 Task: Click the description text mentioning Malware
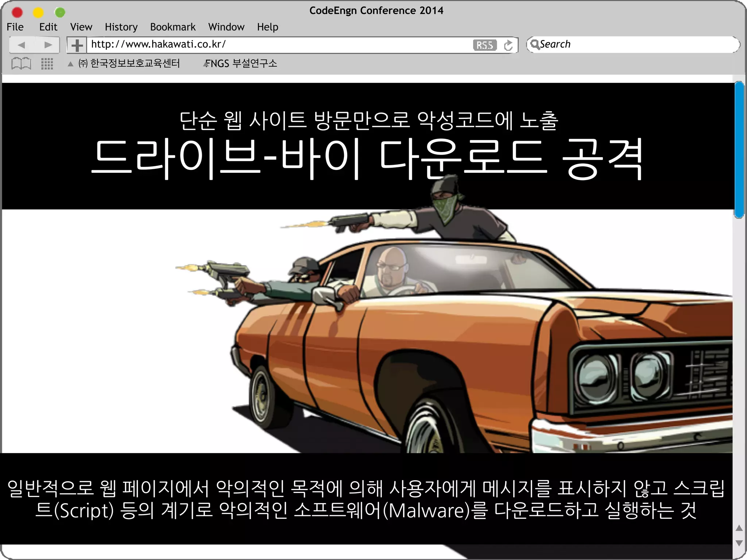(366, 499)
